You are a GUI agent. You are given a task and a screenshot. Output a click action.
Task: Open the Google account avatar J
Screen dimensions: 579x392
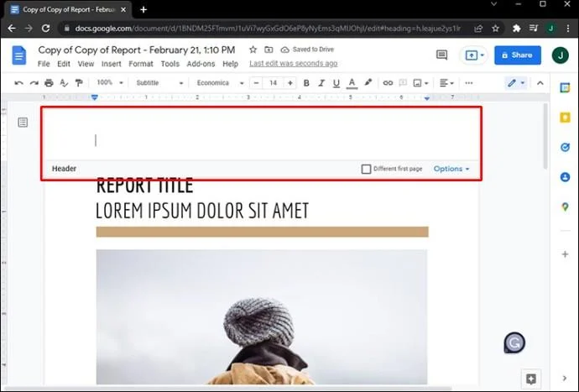click(x=561, y=55)
